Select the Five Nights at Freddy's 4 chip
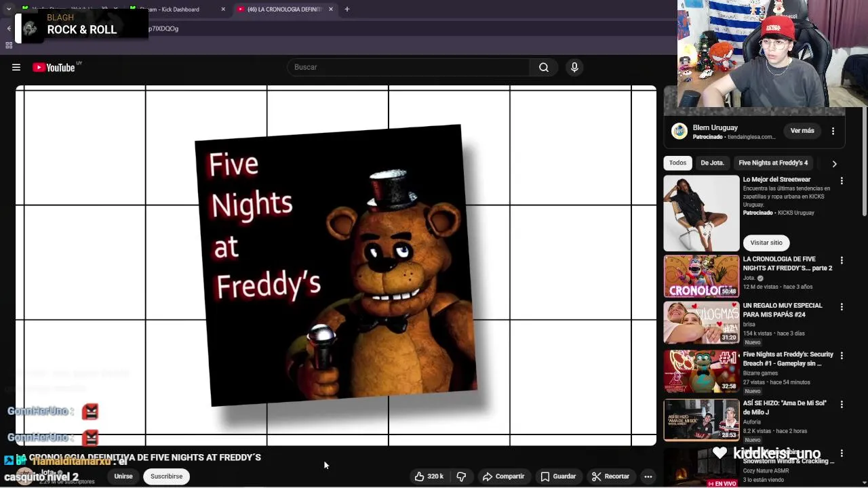 (x=773, y=163)
